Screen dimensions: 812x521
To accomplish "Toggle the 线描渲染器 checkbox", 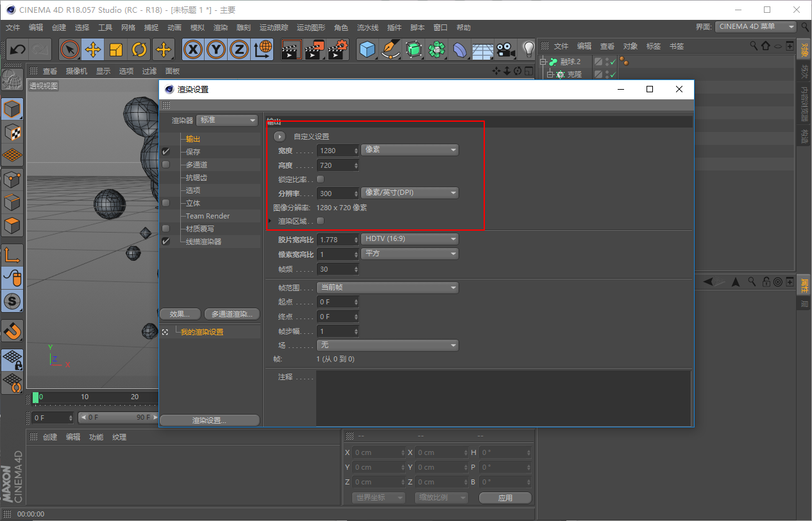I will click(166, 242).
